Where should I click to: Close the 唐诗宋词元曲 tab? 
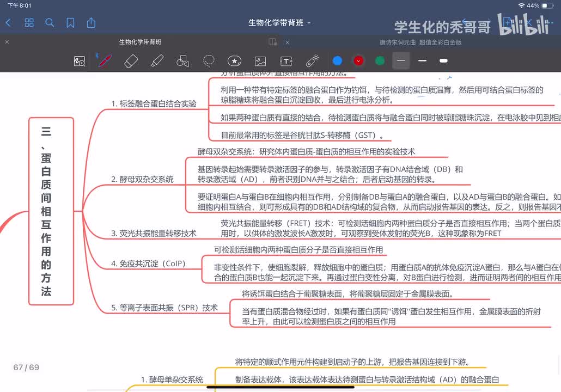[287, 42]
